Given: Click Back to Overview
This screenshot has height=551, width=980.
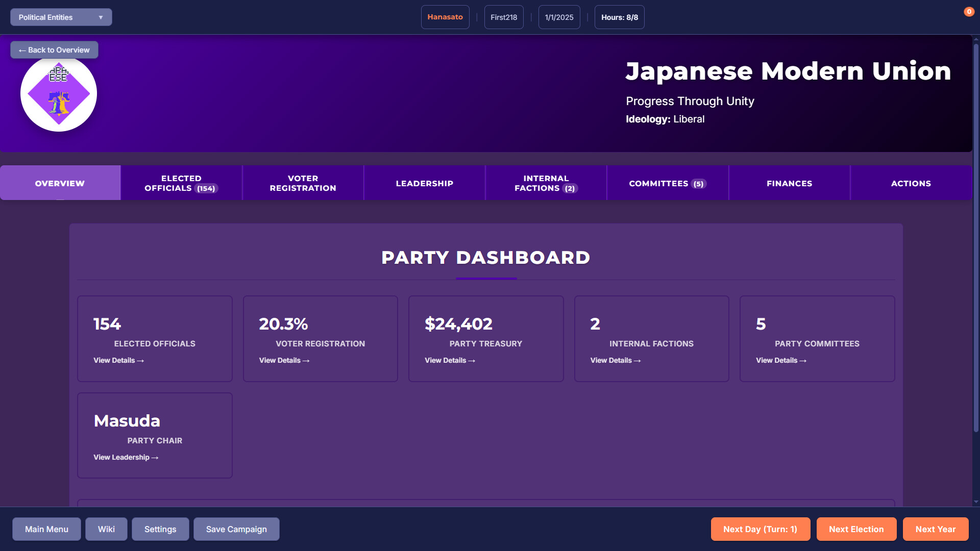Looking at the screenshot, I should click(x=54, y=49).
